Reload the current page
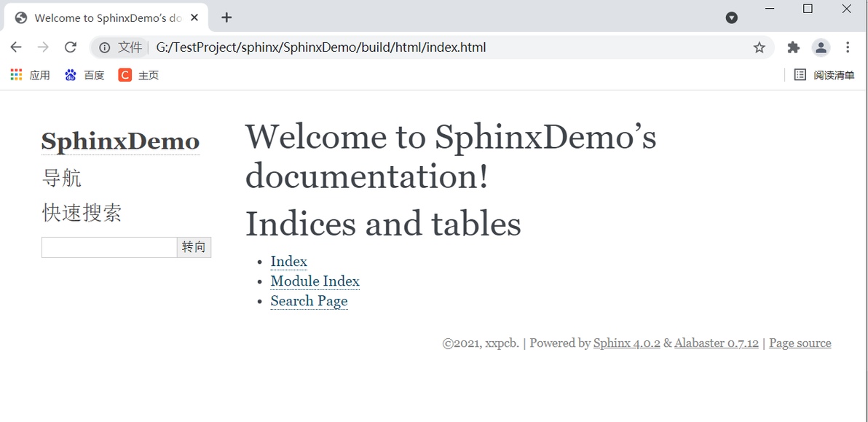Viewport: 868px width, 422px height. click(x=71, y=47)
